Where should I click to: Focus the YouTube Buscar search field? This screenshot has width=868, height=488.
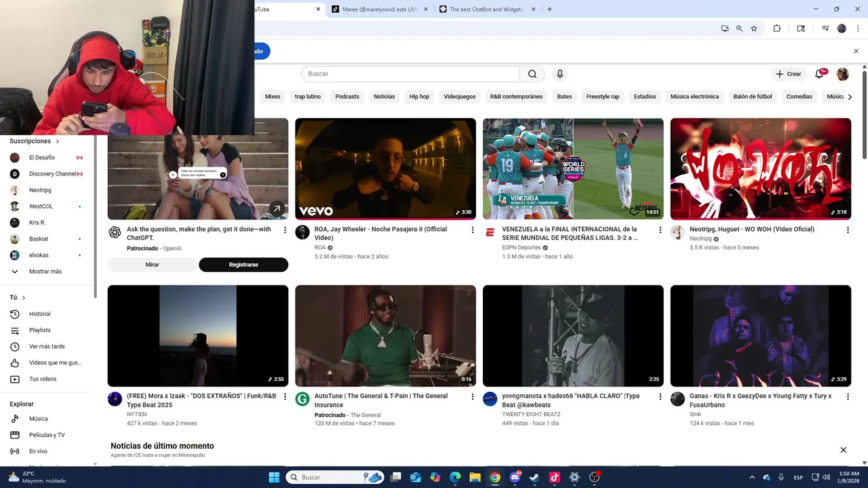[410, 74]
